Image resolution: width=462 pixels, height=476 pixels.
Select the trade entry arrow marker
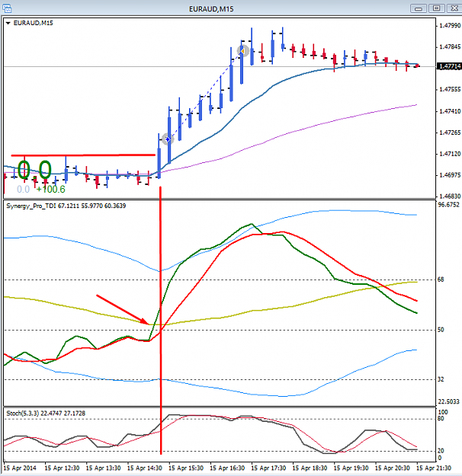click(168, 139)
